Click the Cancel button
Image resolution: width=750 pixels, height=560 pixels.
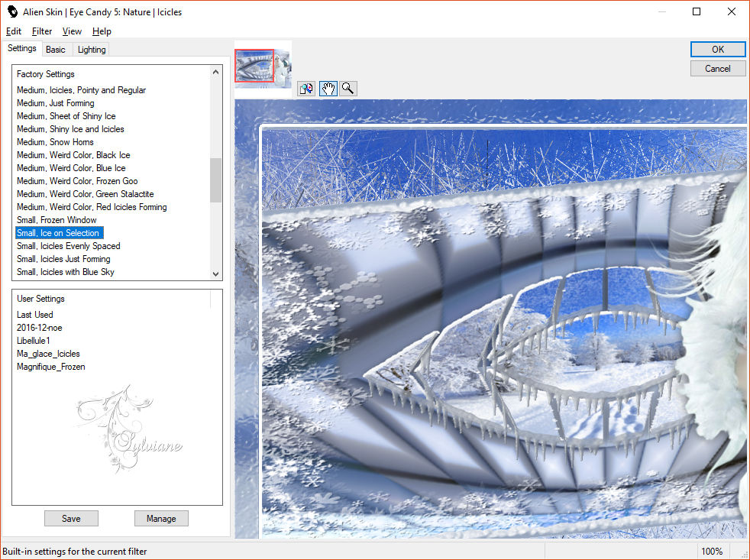click(717, 69)
